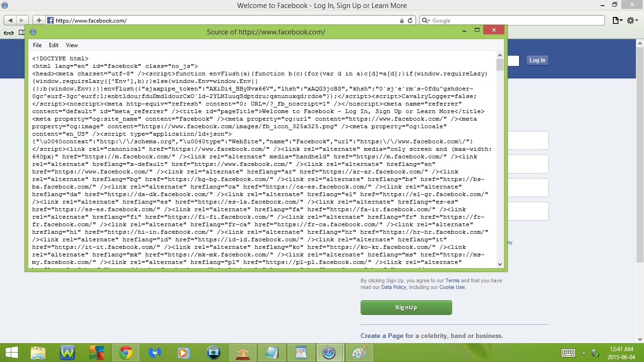The height and width of the screenshot is (362, 644).
Task: Open Reading List glasses icon
Action: [x=8, y=33]
